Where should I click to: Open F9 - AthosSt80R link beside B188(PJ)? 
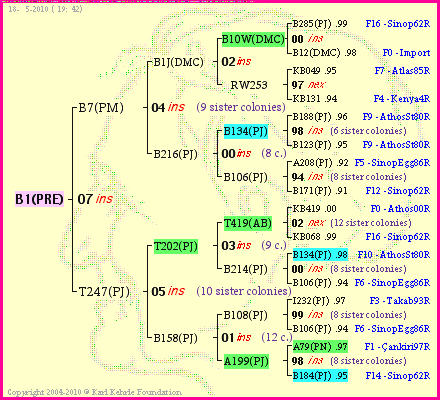[396, 117]
